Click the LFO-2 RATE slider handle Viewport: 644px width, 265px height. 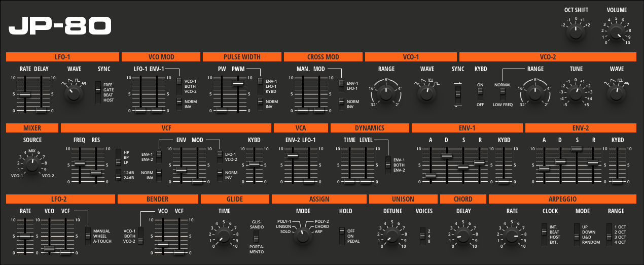(x=25, y=236)
